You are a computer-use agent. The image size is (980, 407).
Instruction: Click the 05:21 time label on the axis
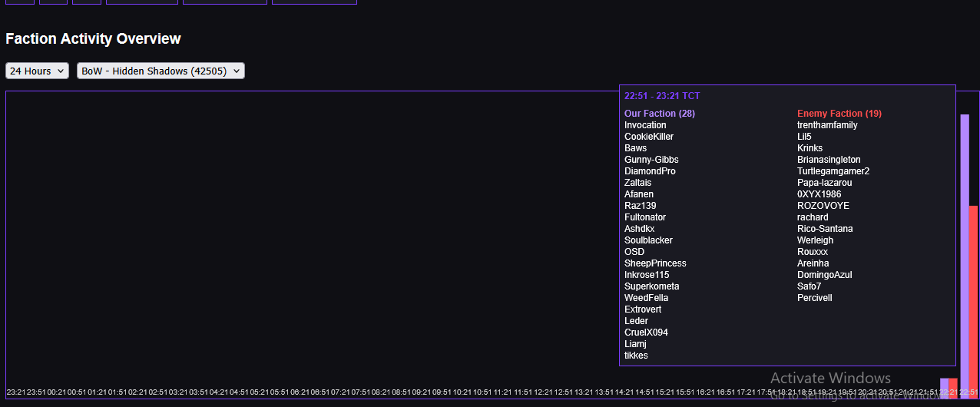(259, 392)
